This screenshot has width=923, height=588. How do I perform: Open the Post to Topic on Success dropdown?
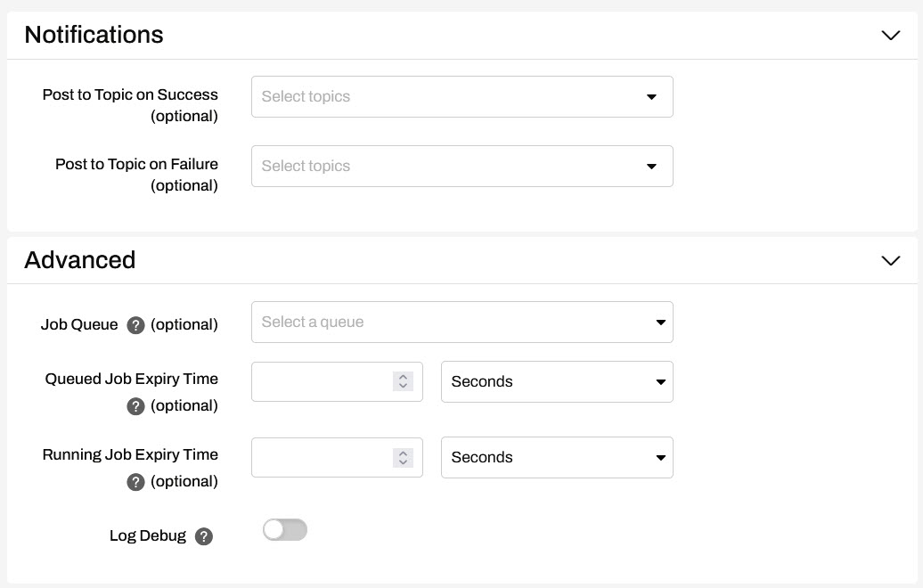pos(461,96)
